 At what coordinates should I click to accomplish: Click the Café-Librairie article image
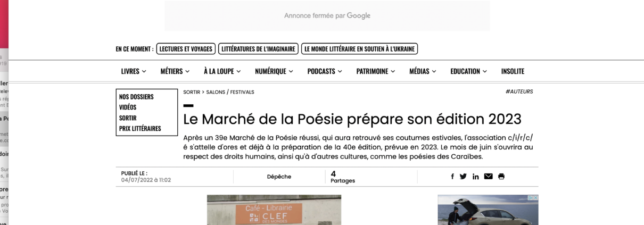274,210
